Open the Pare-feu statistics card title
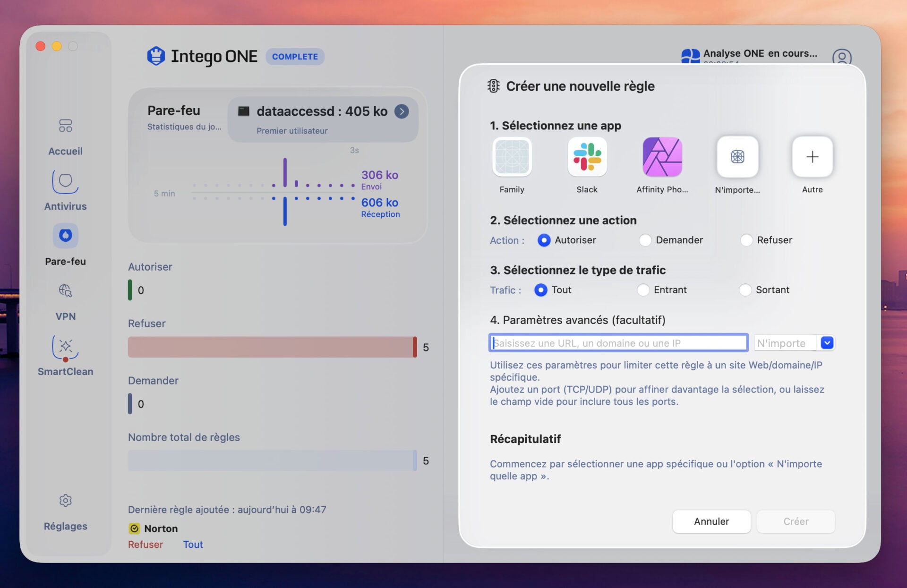This screenshot has width=907, height=588. tap(174, 111)
